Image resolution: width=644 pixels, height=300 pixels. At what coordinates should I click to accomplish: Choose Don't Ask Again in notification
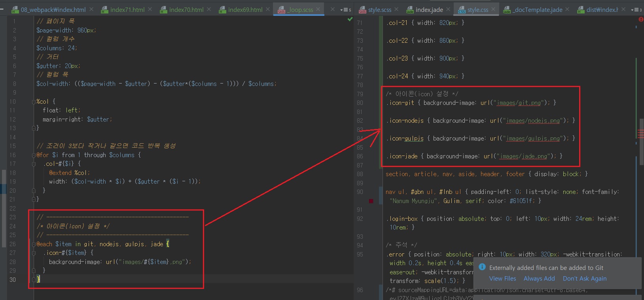tap(584, 279)
